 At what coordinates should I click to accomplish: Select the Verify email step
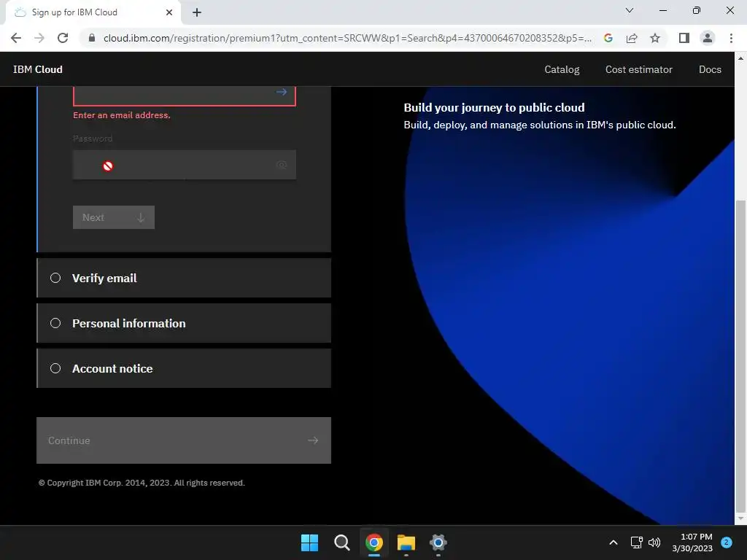(x=184, y=278)
